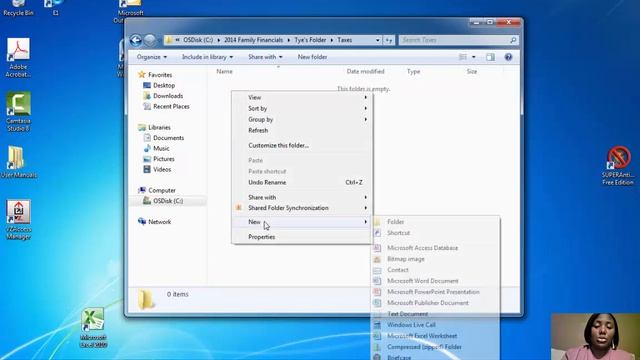Open the Help question mark icon
Viewport: 640px width, 360px height.
508,57
